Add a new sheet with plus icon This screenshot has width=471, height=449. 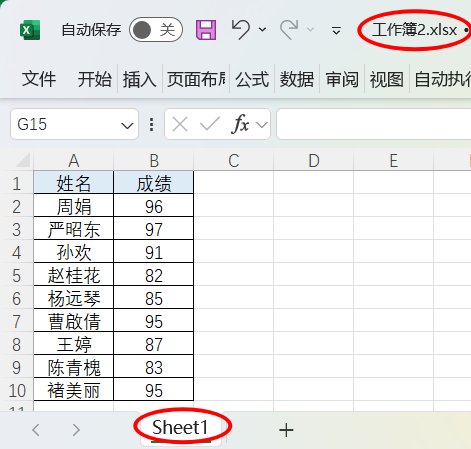pos(286,430)
